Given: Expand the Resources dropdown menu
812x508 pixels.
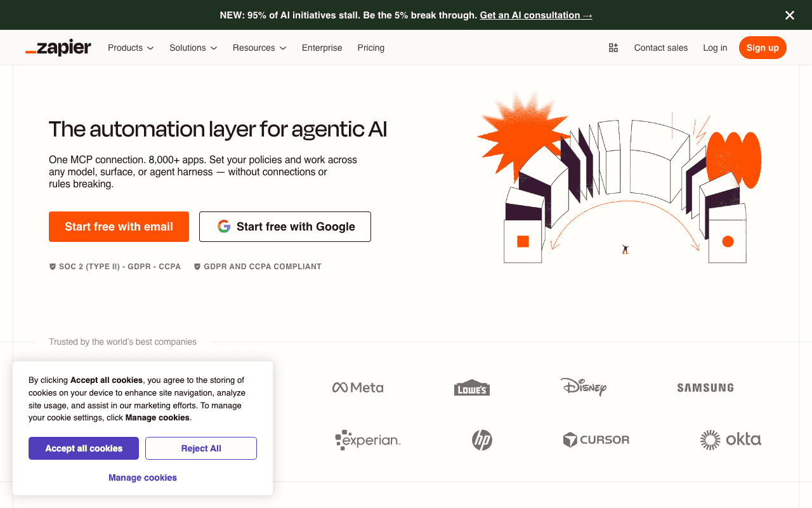Looking at the screenshot, I should pos(259,48).
